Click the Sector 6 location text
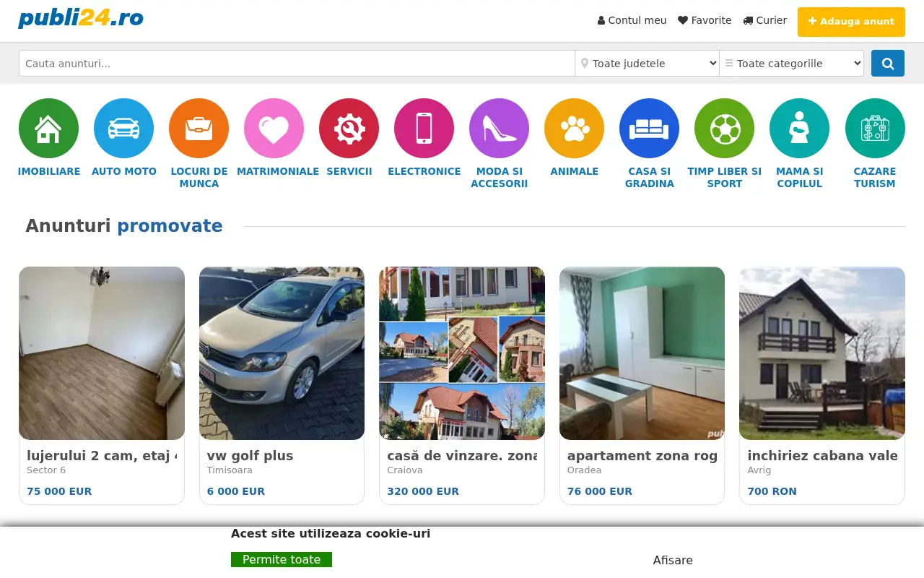Screen dimensions: 924x578 coord(46,470)
